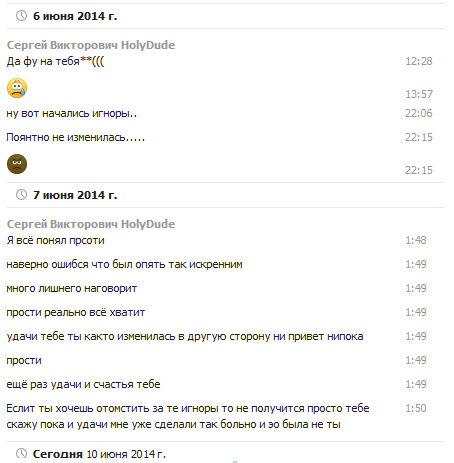Click message 'прости реально всё хватит'

[x=76, y=313]
